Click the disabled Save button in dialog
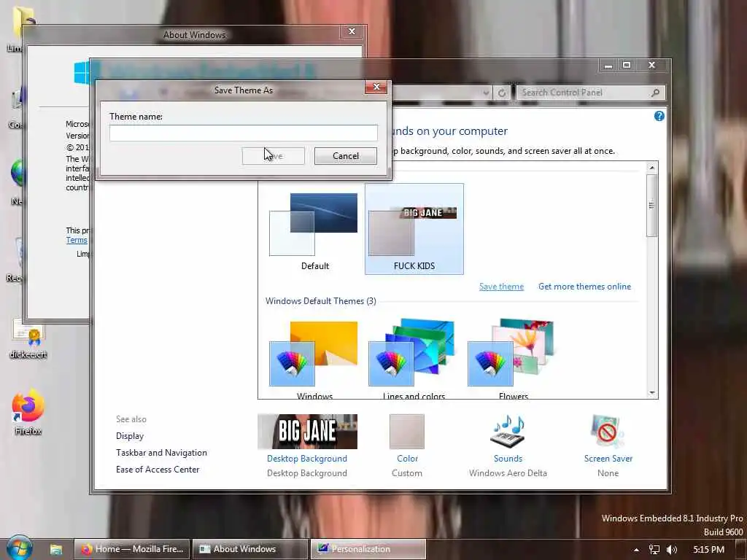 pyautogui.click(x=273, y=156)
